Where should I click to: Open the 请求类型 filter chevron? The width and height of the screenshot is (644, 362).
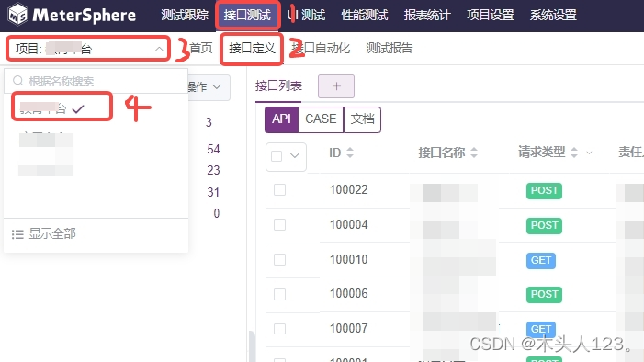(589, 153)
